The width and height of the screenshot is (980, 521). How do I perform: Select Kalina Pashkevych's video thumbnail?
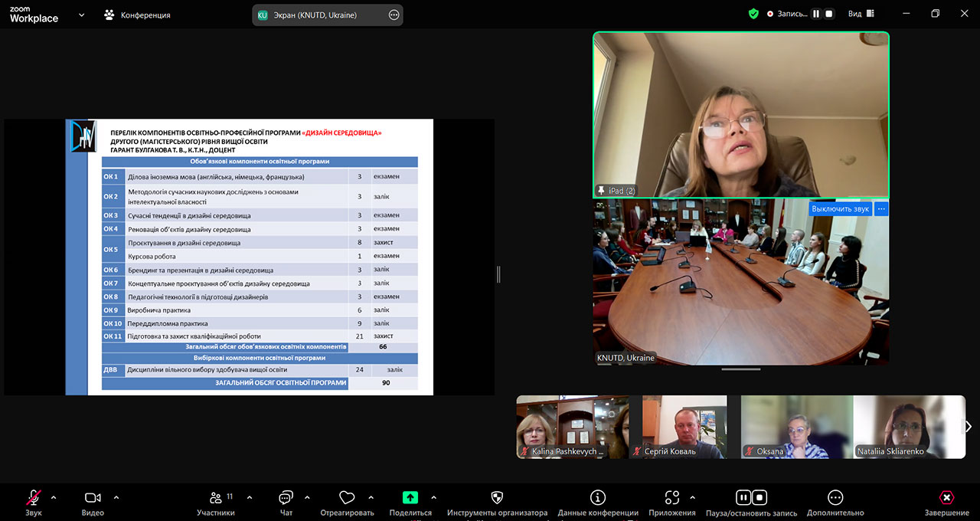click(573, 427)
